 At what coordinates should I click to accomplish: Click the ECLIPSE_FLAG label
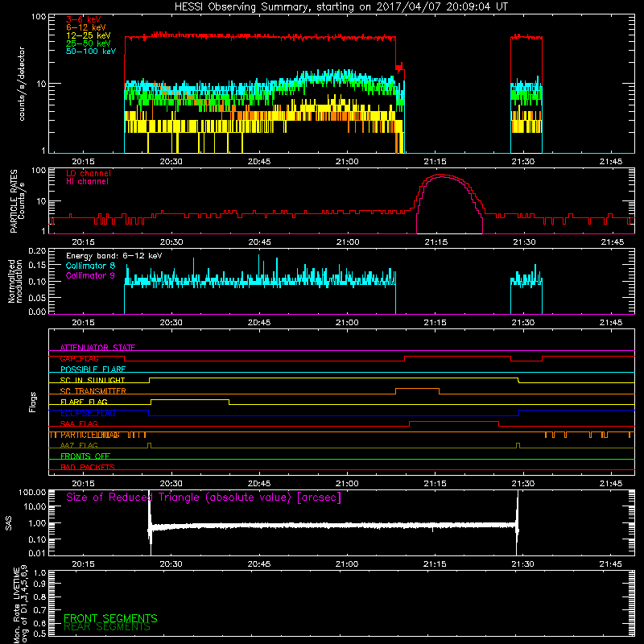point(88,413)
